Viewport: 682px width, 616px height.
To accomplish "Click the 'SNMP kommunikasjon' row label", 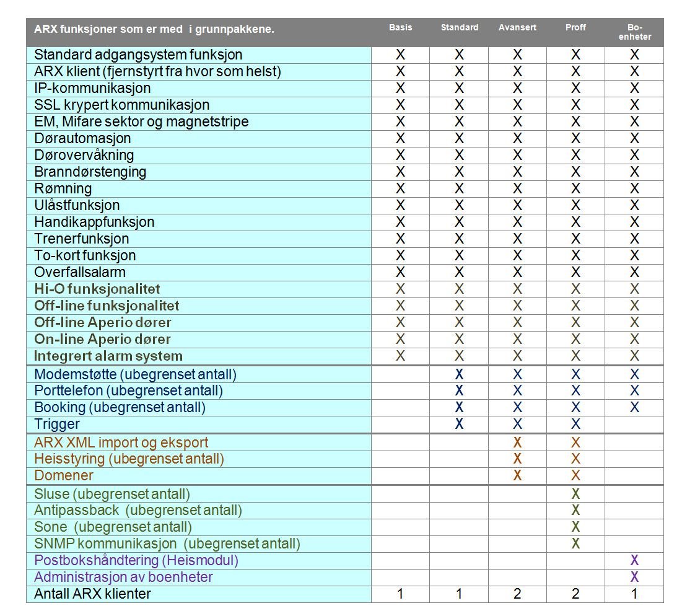I will pos(167,544).
